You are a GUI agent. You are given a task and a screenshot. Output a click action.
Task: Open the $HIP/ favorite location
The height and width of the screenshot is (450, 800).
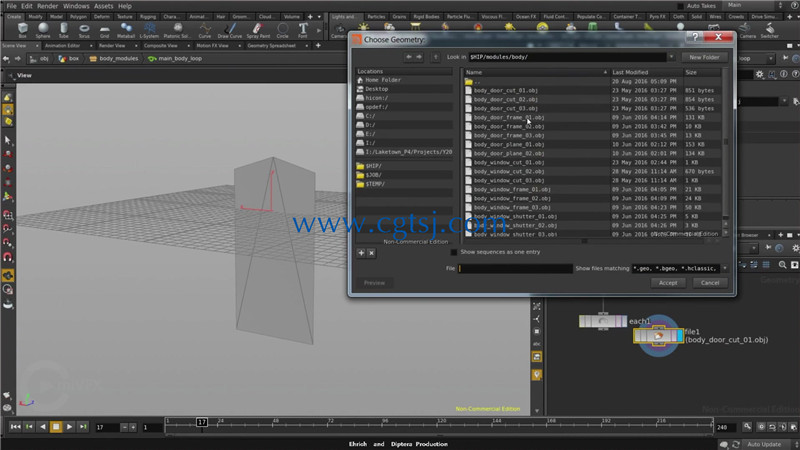coord(373,166)
